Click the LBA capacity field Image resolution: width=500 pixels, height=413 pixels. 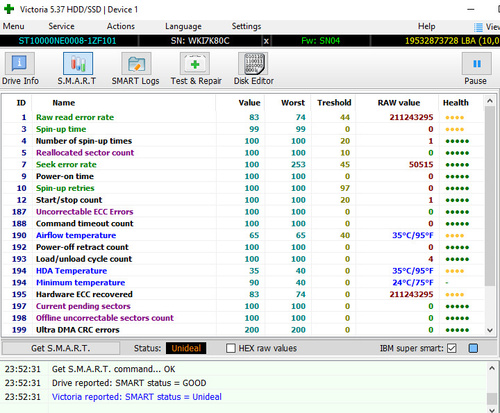coord(452,41)
